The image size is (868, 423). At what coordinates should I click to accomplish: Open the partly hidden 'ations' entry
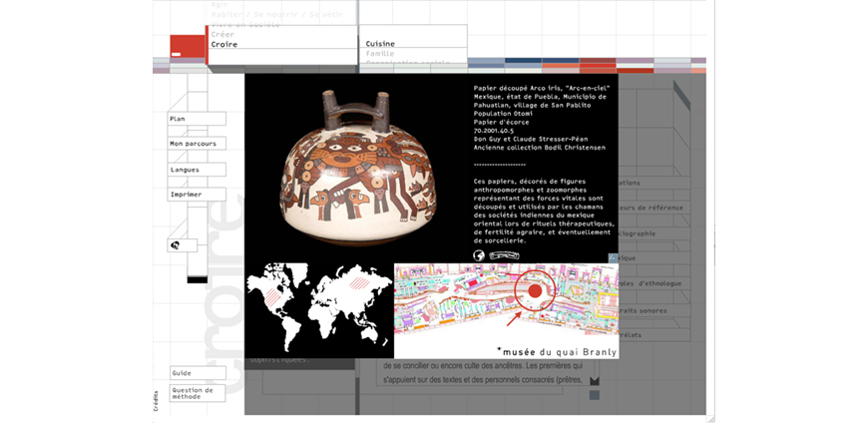click(x=654, y=183)
